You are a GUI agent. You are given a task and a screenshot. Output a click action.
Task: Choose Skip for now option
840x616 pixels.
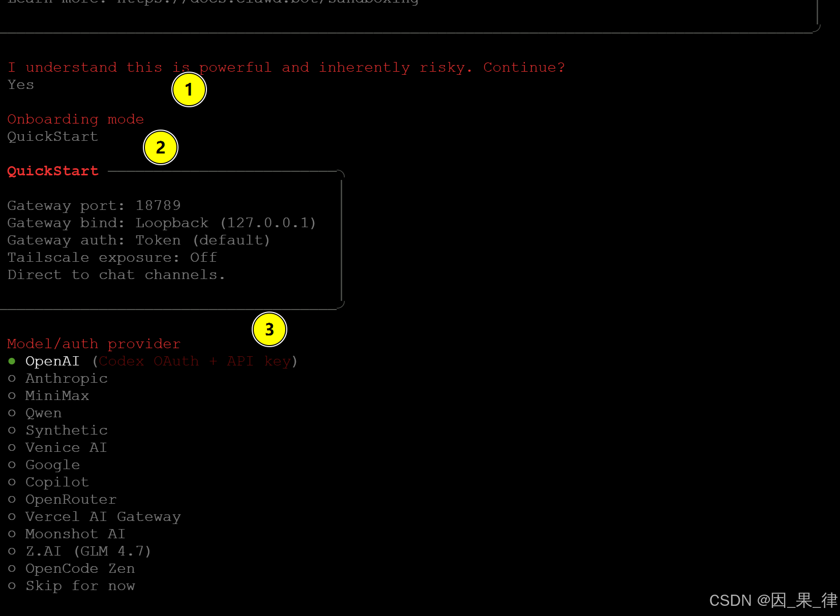pos(72,586)
